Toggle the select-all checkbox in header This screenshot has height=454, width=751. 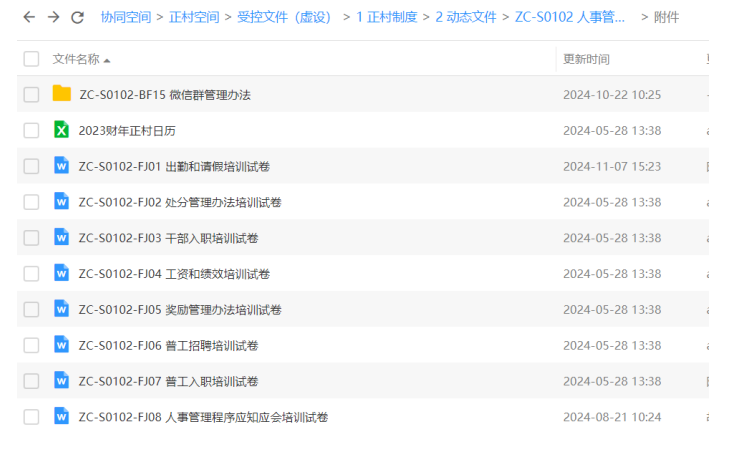[x=31, y=59]
